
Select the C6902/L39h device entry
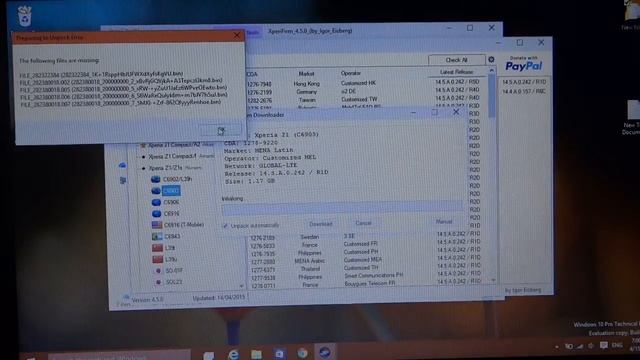[171, 179]
